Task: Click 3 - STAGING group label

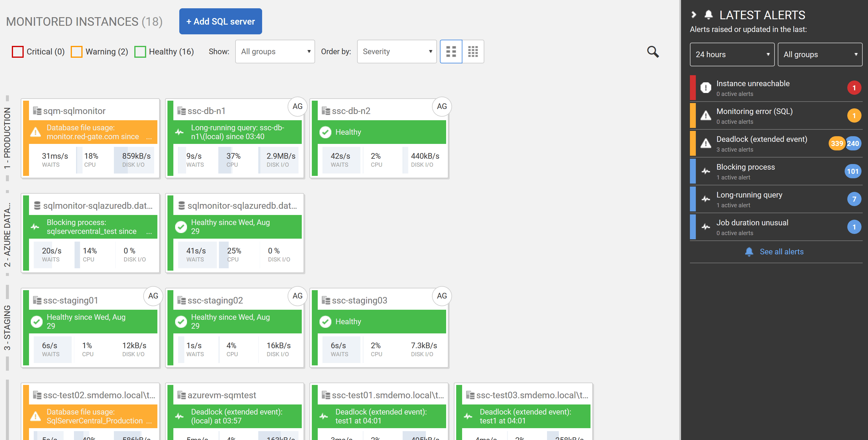Action: (7, 328)
